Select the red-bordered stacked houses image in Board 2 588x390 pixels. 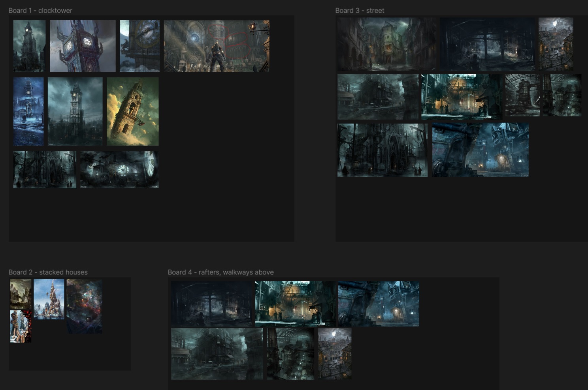[x=21, y=326]
